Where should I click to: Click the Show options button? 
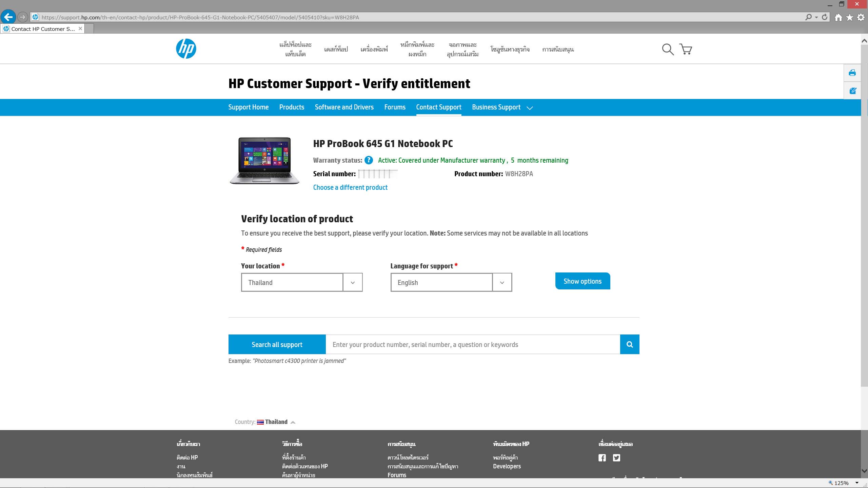tap(583, 281)
